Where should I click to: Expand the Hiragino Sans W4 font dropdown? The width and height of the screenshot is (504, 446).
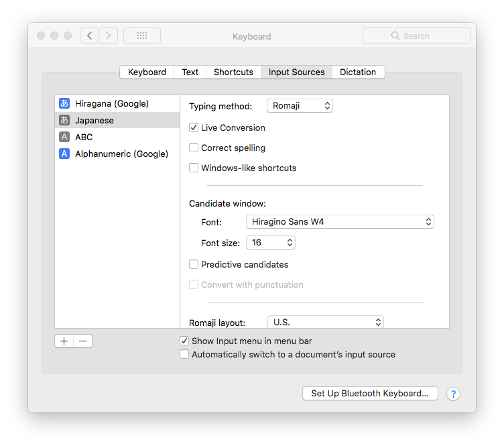pos(340,221)
